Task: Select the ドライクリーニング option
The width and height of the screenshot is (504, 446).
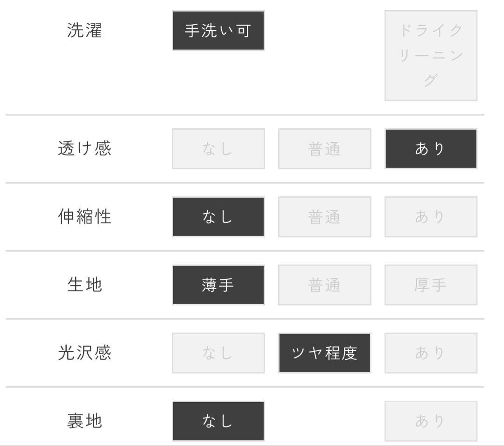Action: (x=431, y=56)
